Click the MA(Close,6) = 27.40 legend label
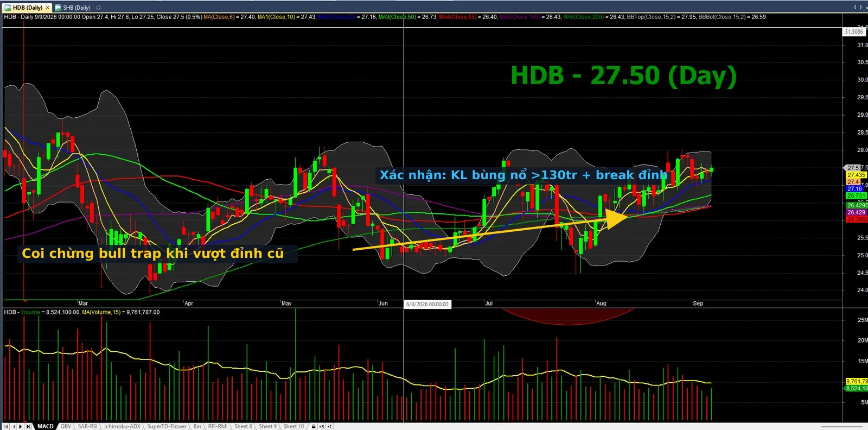 229,17
